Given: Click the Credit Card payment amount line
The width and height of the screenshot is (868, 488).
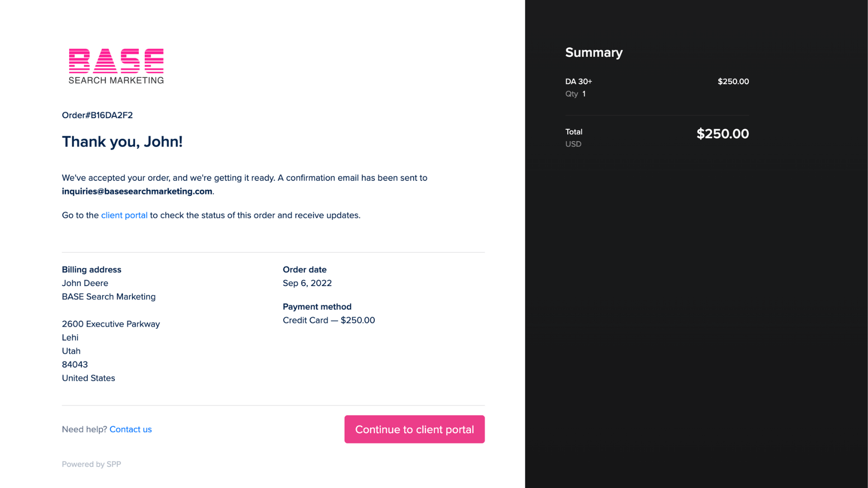Looking at the screenshot, I should [329, 320].
